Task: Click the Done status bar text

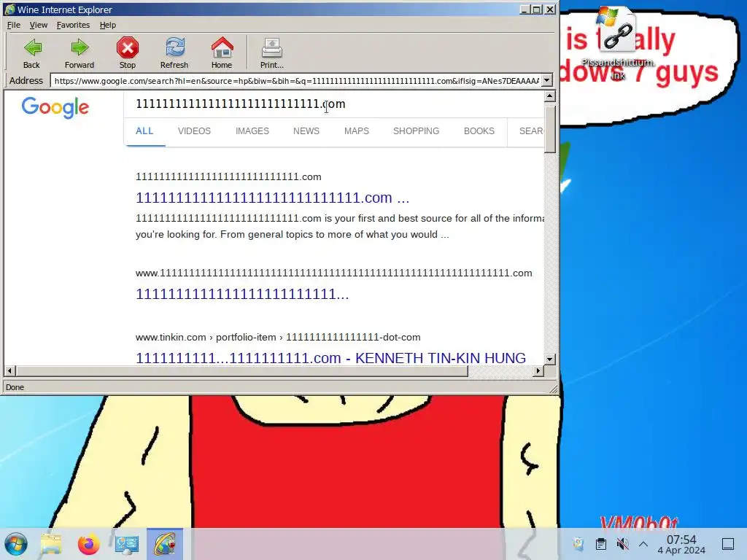Action: point(15,387)
